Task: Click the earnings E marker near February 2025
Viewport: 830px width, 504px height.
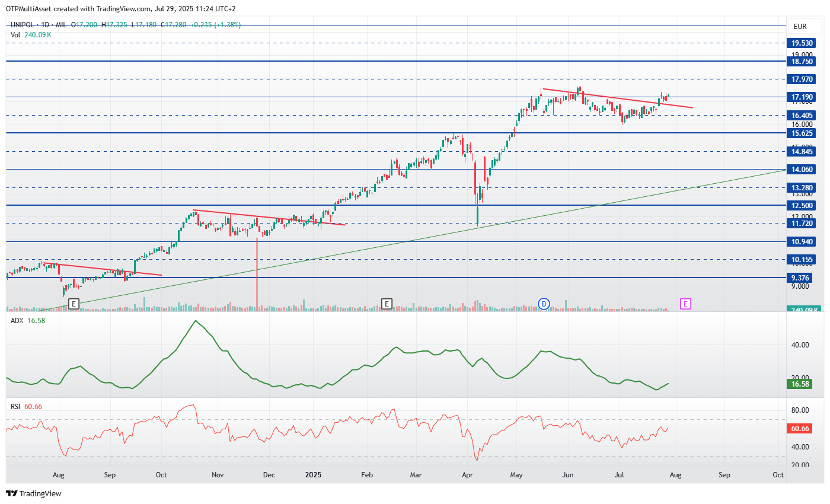Action: [x=387, y=304]
